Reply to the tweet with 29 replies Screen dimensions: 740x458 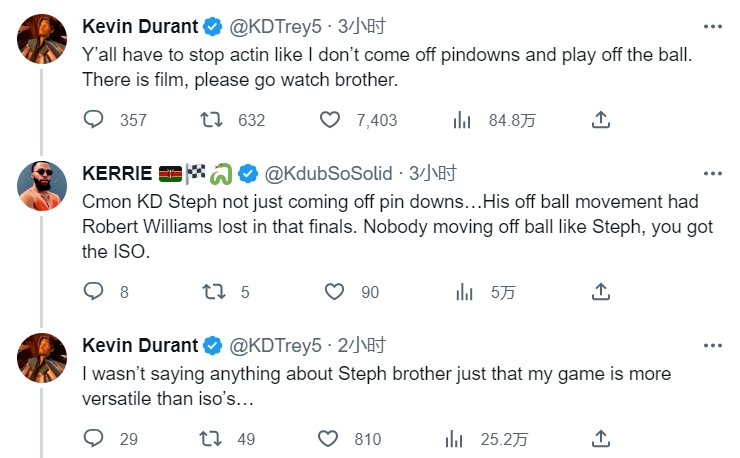(x=93, y=438)
